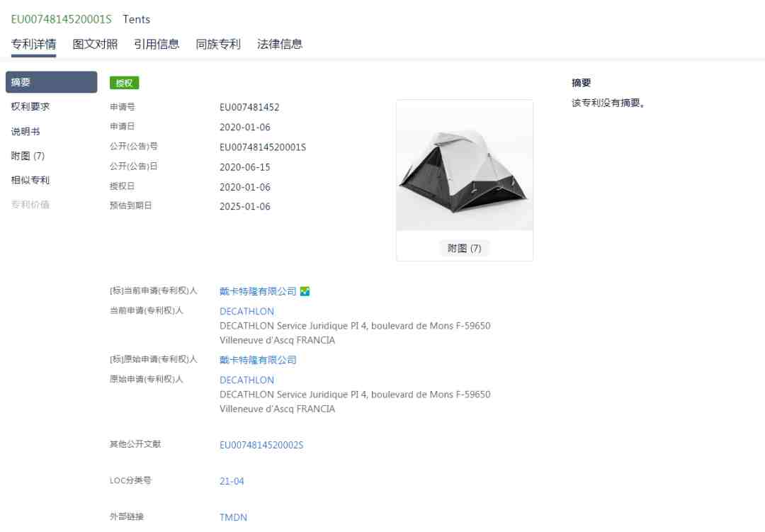Open the first 戴卡特隆有限公司 applicant link
The image size is (765, 532).
pos(258,291)
